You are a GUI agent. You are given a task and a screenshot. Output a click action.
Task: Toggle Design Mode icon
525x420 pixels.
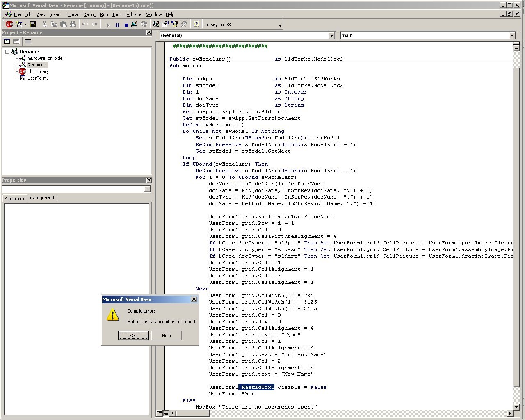(x=135, y=25)
